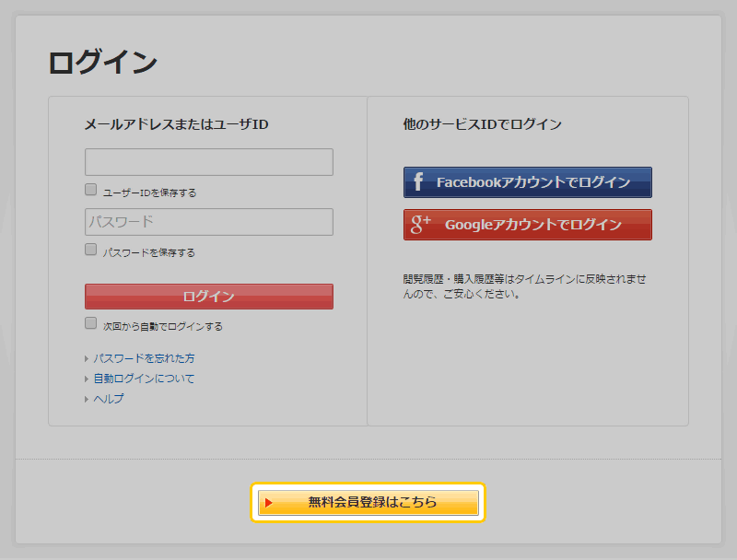Log in with Googleアカウントでログイン button
737x560 pixels.
pyautogui.click(x=527, y=225)
